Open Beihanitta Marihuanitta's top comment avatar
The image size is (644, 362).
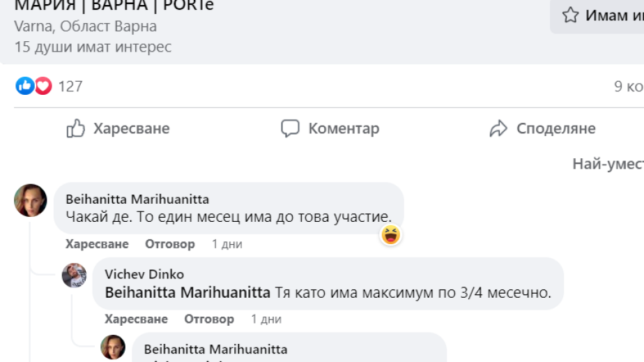31,200
